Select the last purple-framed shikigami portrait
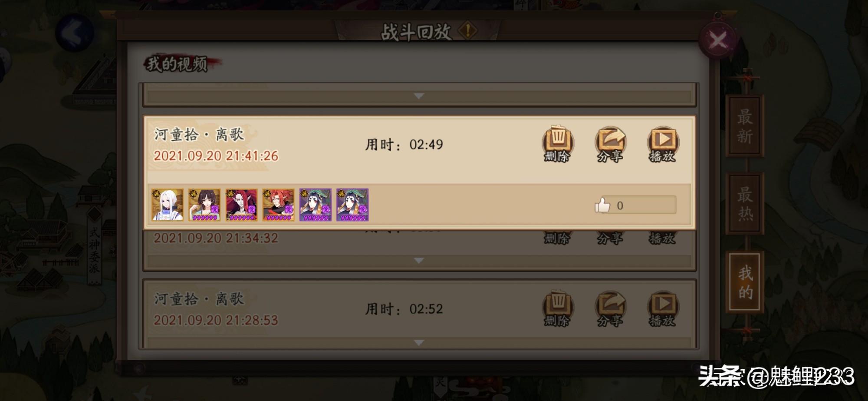 tap(352, 205)
